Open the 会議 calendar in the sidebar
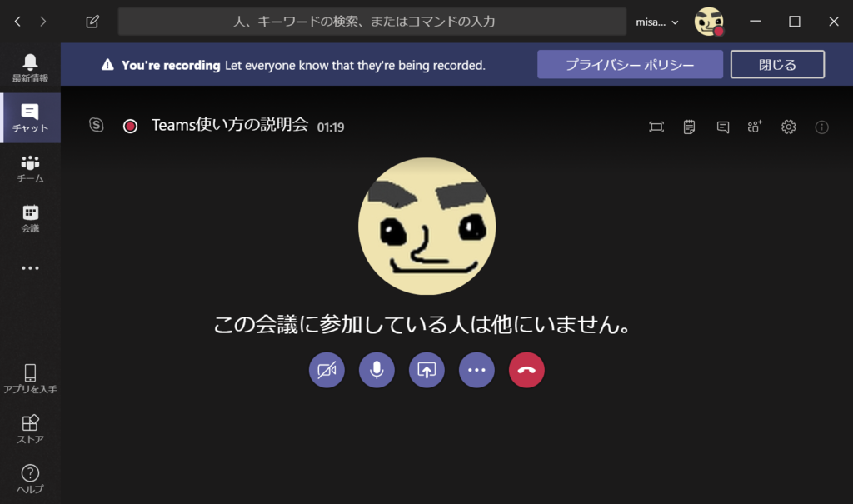The height and width of the screenshot is (504, 853). coord(29,217)
